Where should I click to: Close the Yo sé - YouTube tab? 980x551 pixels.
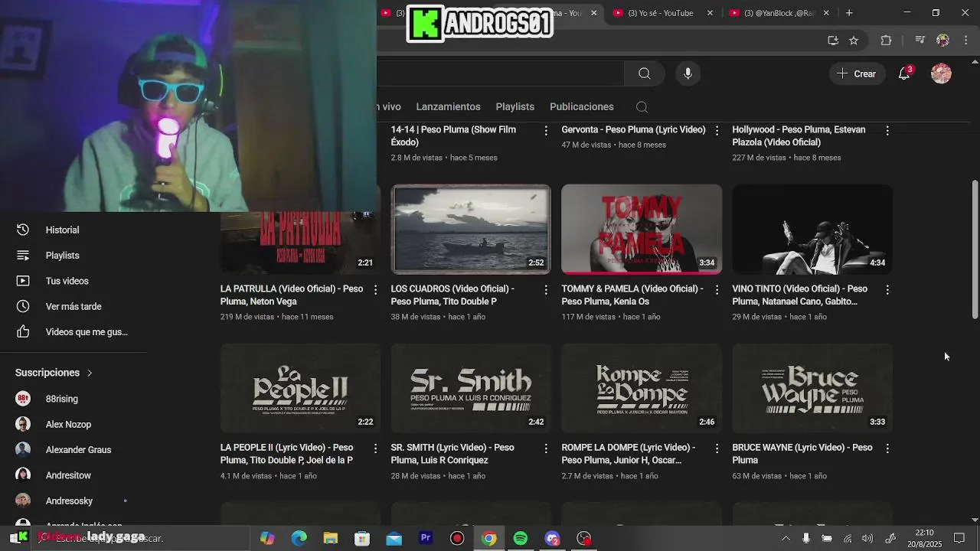pyautogui.click(x=710, y=13)
